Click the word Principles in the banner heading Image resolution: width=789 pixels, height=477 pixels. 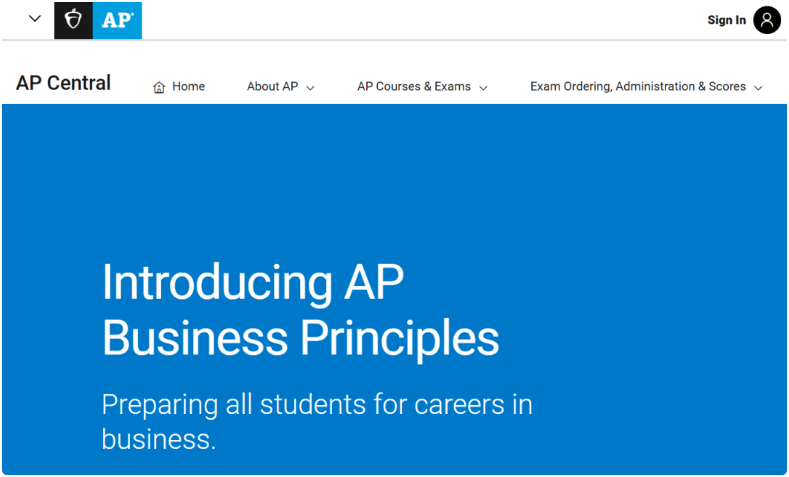point(400,339)
